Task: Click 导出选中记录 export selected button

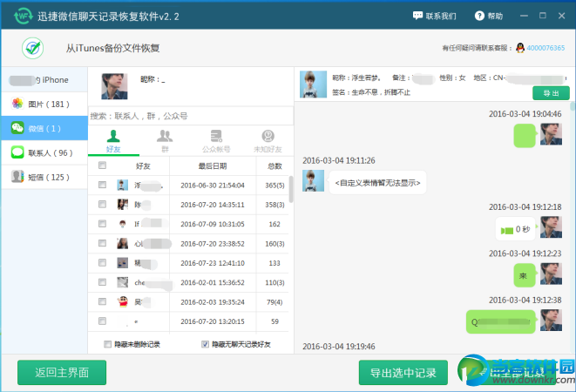Action: 403,373
